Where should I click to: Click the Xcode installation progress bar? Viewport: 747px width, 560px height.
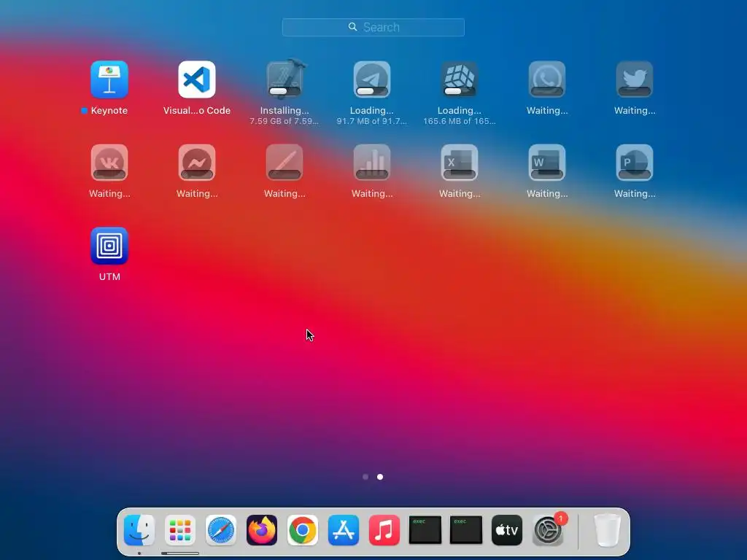pos(285,91)
